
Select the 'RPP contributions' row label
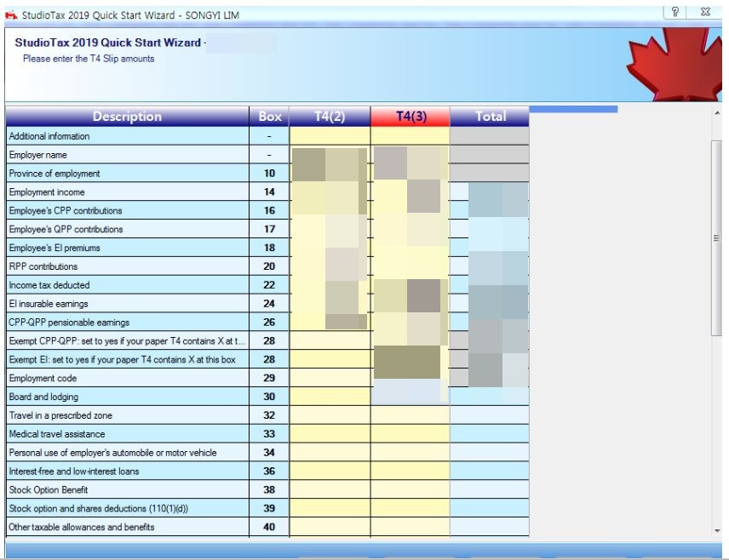click(x=43, y=266)
